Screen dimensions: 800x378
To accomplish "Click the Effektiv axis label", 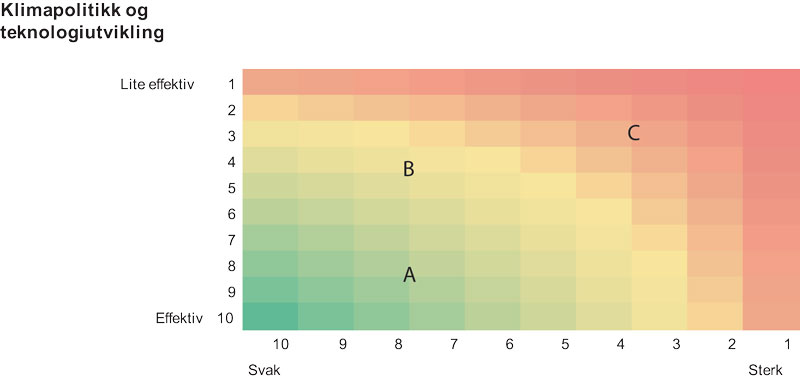I will click(179, 318).
